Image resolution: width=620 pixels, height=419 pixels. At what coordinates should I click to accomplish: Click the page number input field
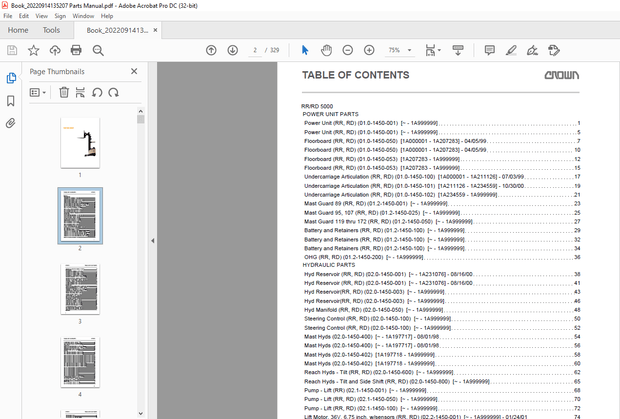pyautogui.click(x=255, y=50)
